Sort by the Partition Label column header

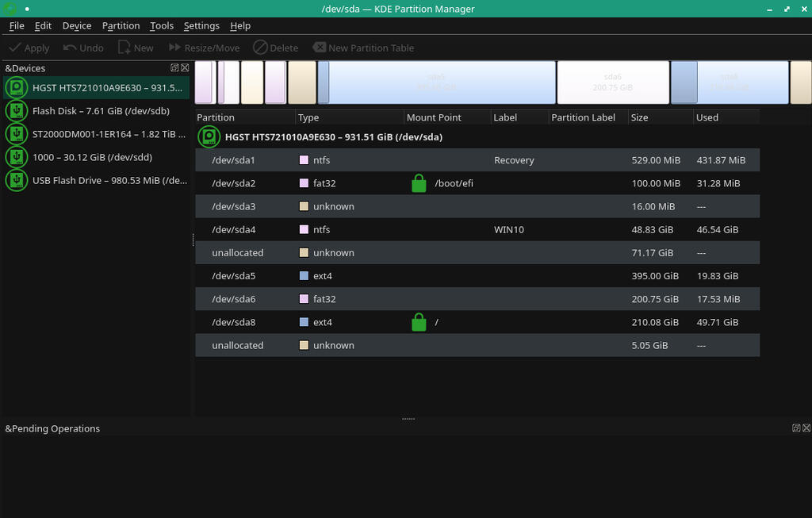tap(588, 117)
